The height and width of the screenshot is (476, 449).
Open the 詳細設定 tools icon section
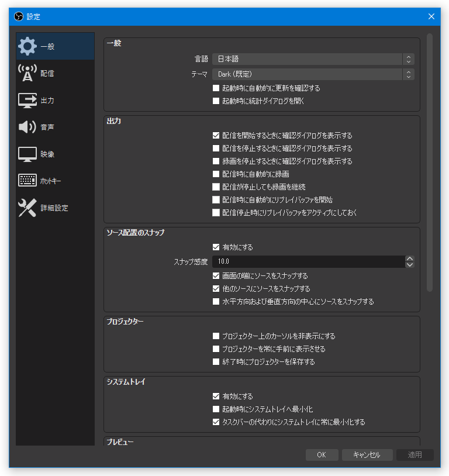tap(27, 208)
